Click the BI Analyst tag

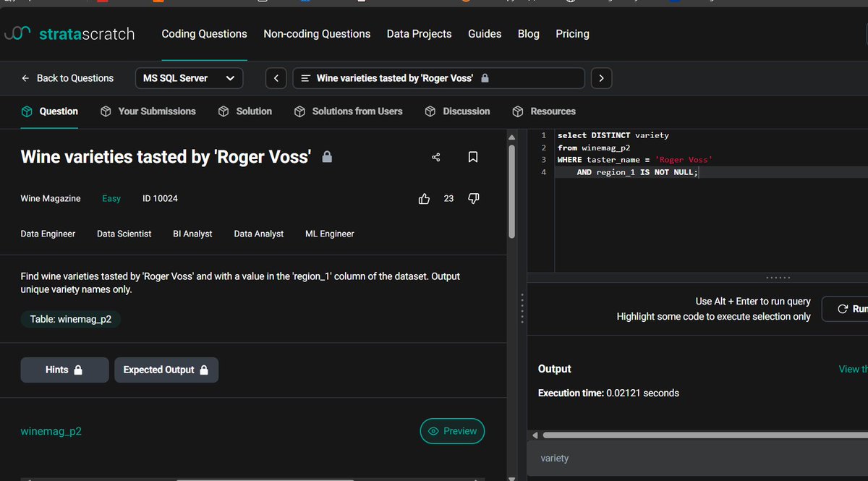[x=192, y=234]
